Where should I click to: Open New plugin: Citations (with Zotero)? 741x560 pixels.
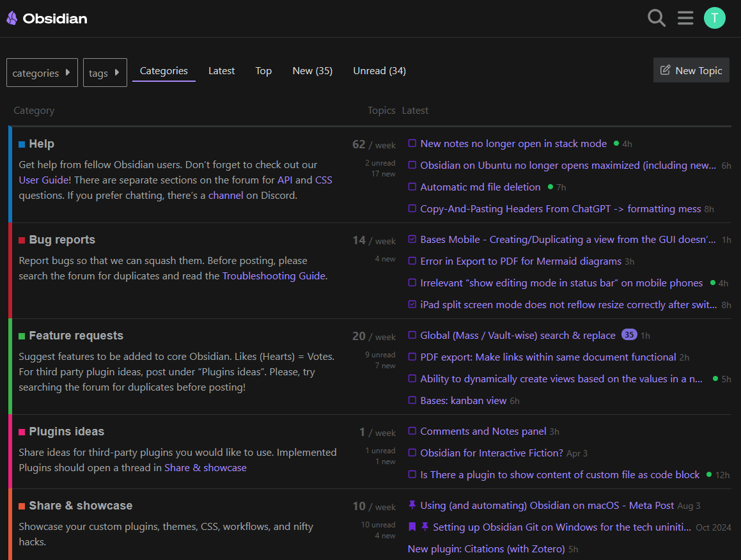click(487, 549)
